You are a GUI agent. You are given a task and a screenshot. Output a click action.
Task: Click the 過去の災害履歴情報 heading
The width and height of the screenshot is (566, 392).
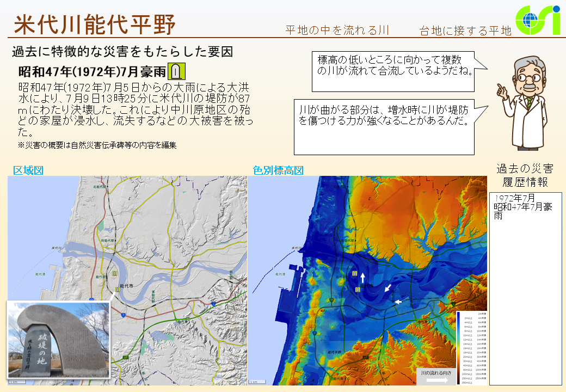pos(525,175)
